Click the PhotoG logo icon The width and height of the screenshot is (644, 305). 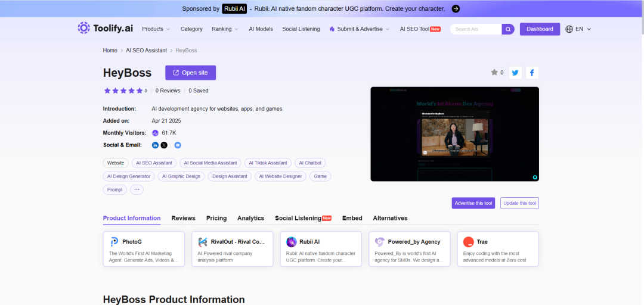pos(114,242)
